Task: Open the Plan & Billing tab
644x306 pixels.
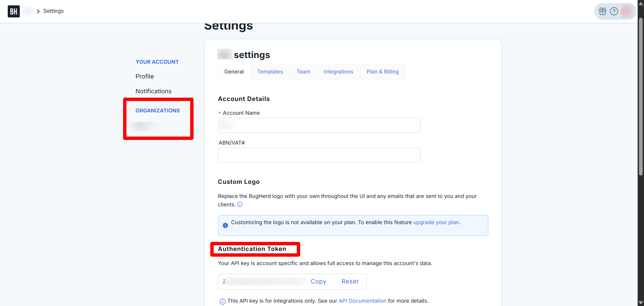Action: [x=383, y=72]
